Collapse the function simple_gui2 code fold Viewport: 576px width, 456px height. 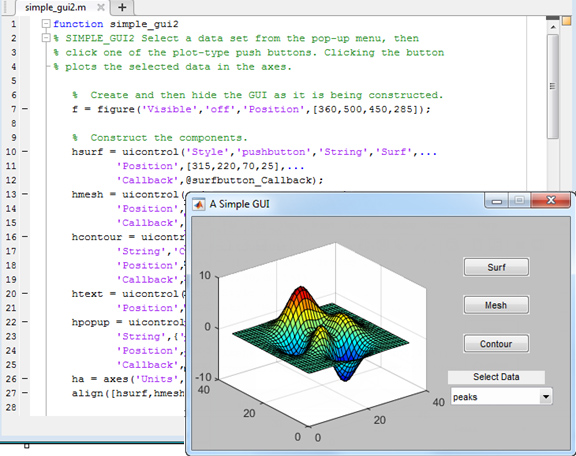[46, 24]
